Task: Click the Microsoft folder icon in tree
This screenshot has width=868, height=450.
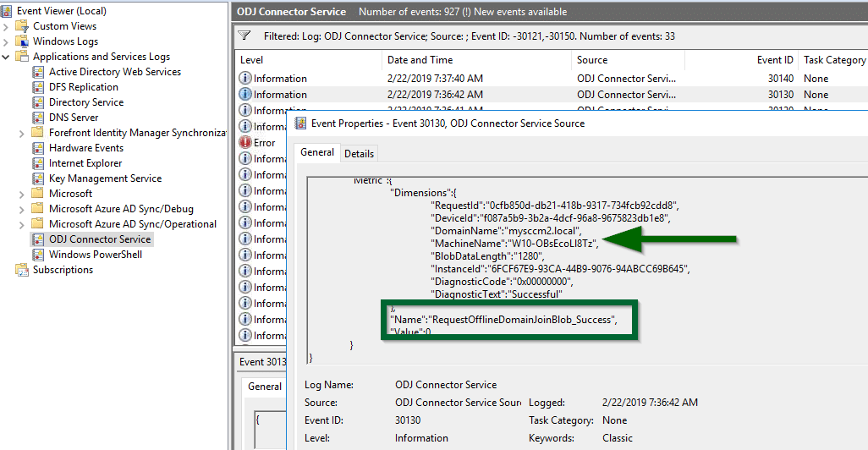Action: (37, 193)
